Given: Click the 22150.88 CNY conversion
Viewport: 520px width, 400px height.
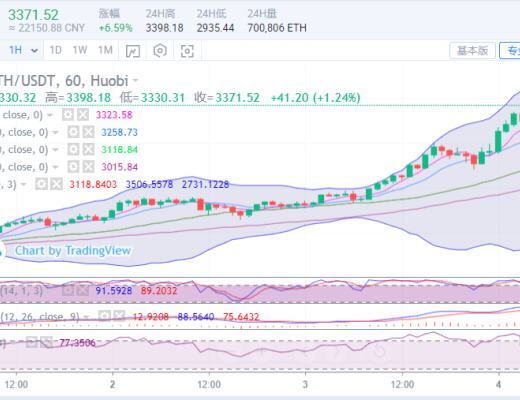Looking at the screenshot, I should [x=47, y=28].
